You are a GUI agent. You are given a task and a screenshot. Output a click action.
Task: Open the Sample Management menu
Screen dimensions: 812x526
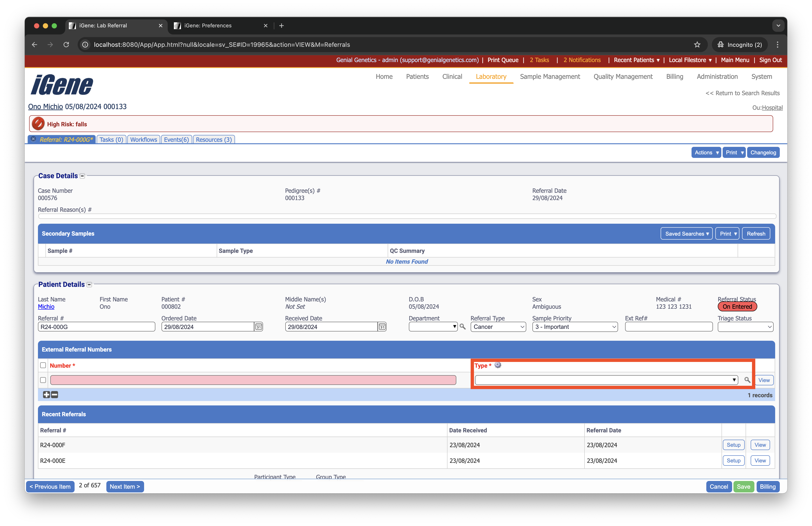click(550, 76)
